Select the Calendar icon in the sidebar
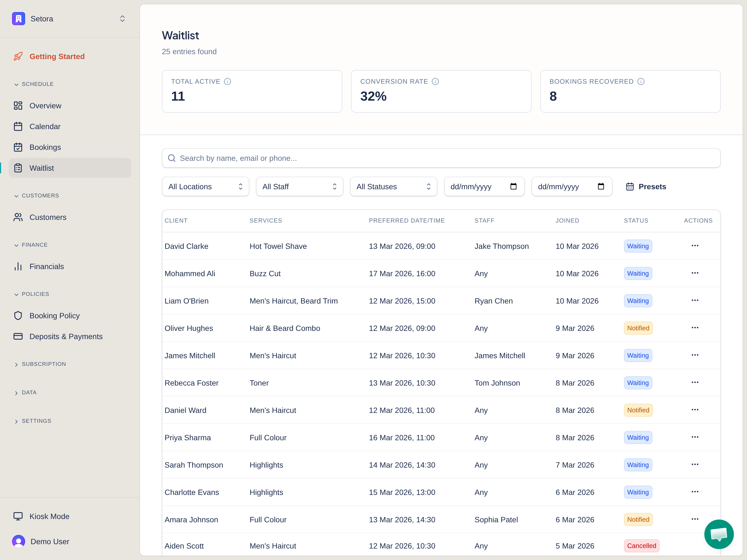The image size is (747, 560). click(18, 126)
